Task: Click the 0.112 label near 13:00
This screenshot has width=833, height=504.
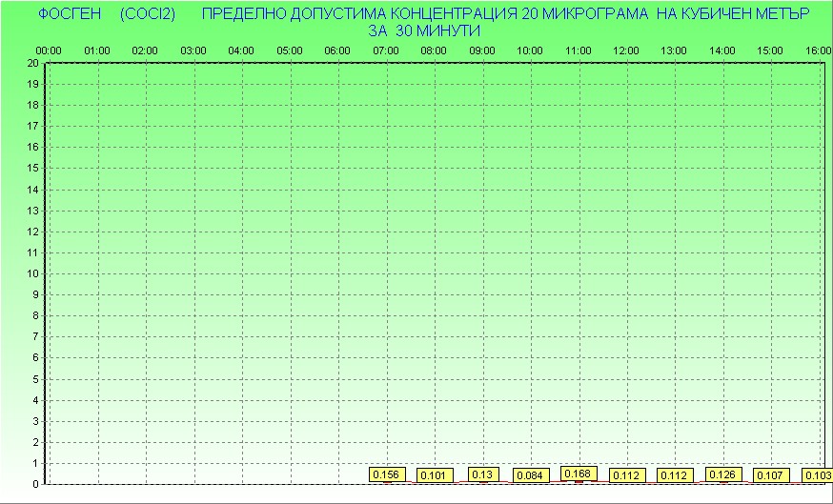Action: click(675, 475)
